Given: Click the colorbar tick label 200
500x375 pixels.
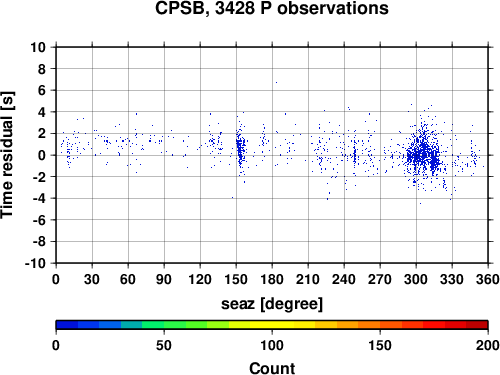Looking at the screenshot, I should pyautogui.click(x=487, y=345).
